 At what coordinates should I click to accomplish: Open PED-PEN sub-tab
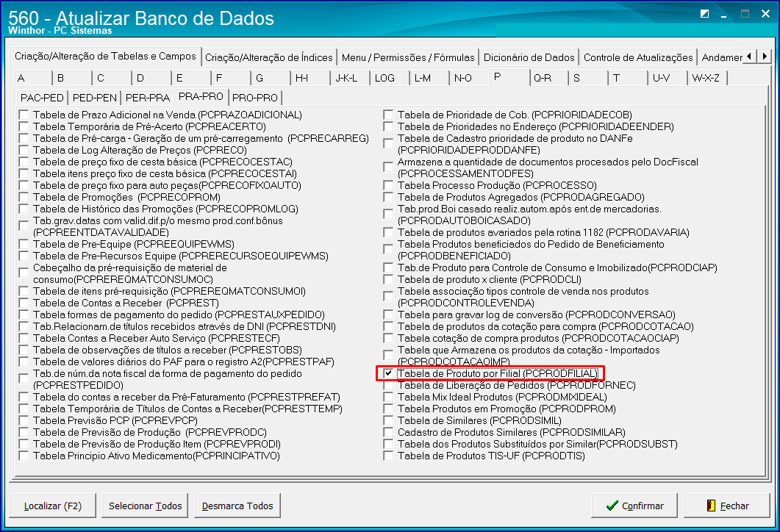(95, 98)
